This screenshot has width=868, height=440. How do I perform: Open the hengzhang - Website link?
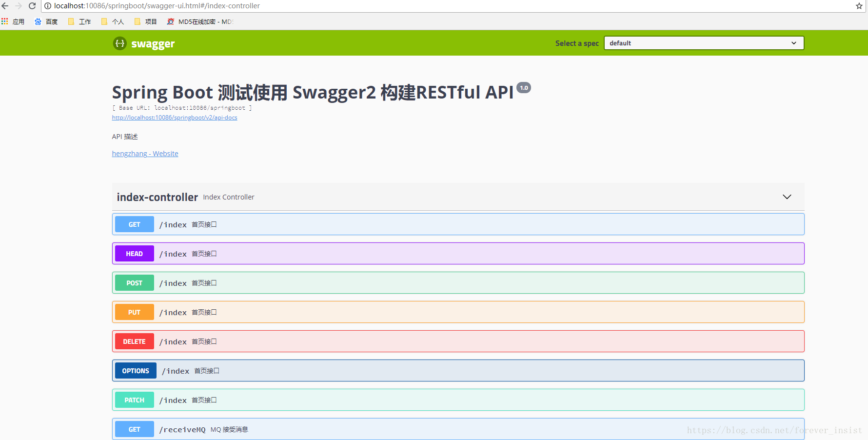point(145,154)
